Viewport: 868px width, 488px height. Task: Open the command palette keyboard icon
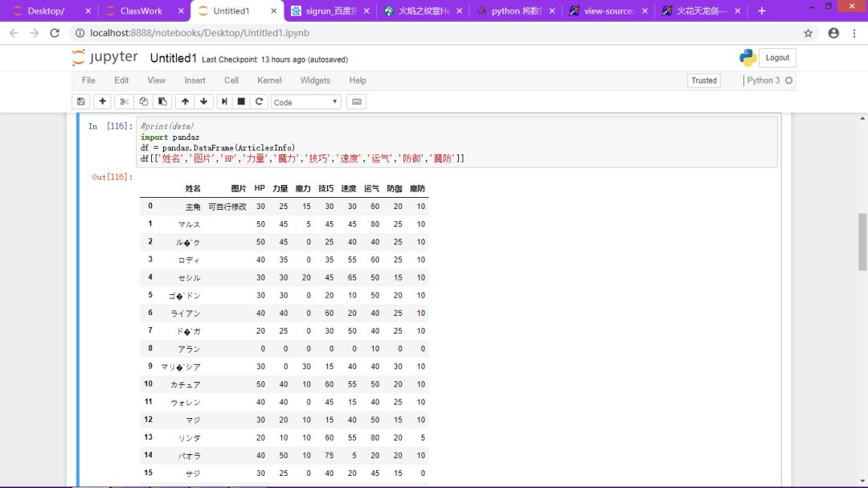(357, 102)
